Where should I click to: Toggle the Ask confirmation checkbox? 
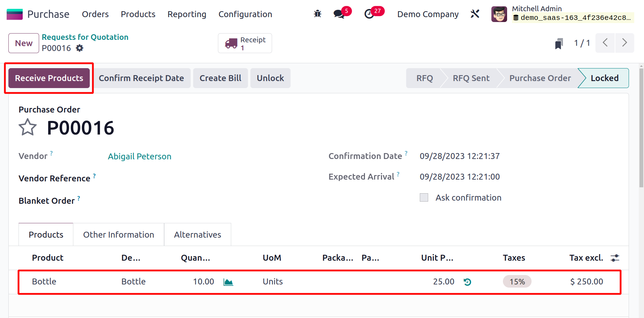(424, 198)
